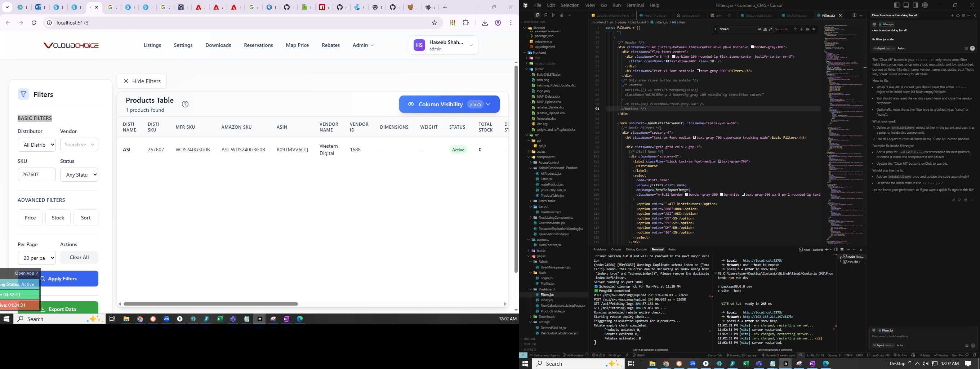Go to Map Price nav item

pyautogui.click(x=297, y=45)
